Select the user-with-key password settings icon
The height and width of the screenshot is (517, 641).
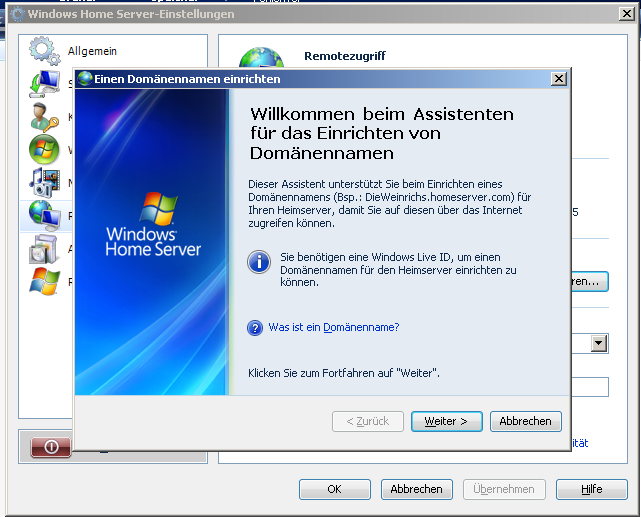coord(43,116)
